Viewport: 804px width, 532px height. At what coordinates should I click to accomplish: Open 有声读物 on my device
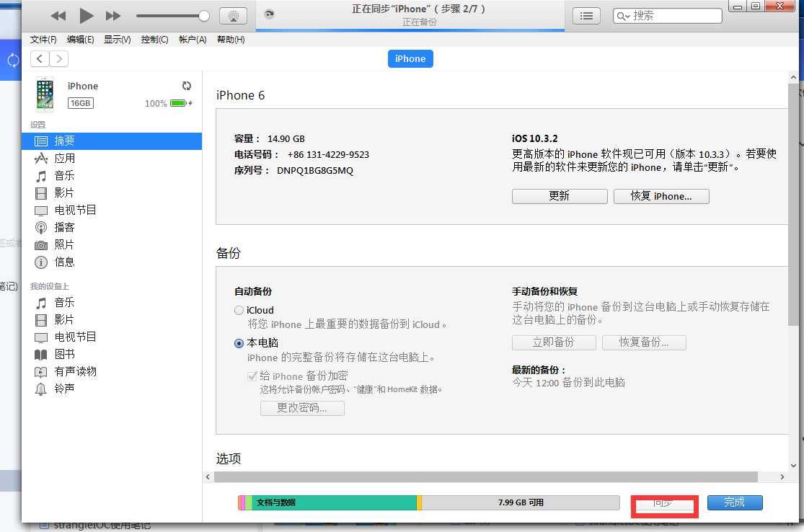pyautogui.click(x=112, y=371)
